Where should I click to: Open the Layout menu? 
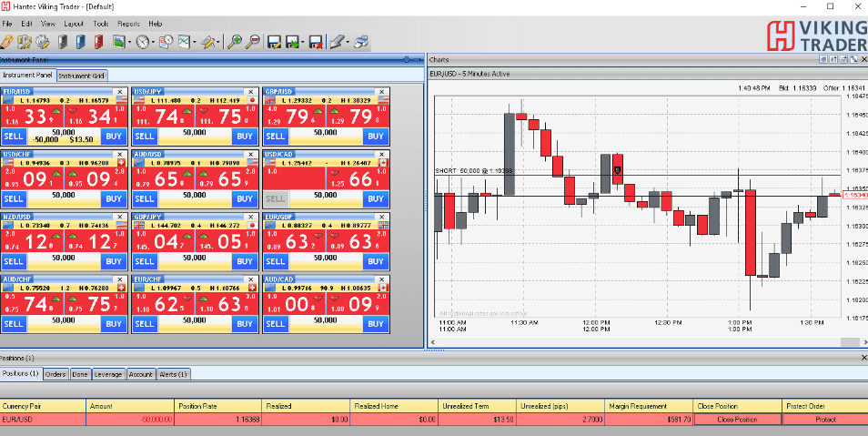(x=74, y=24)
